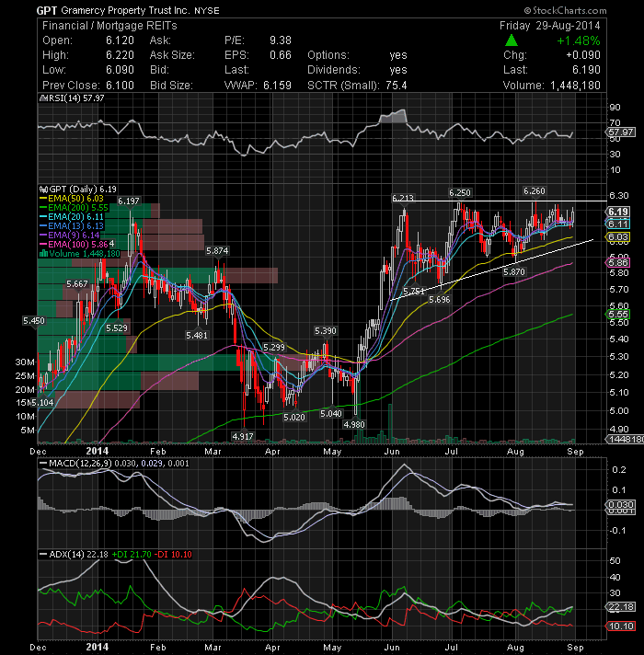Click the Friday 29-Aug-2014 date
The width and height of the screenshot is (644, 655).
[549, 26]
